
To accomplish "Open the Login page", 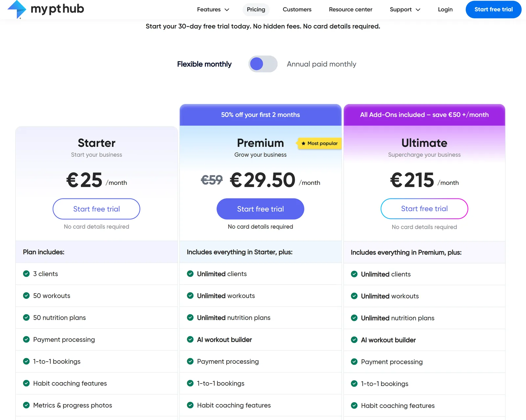I will click(445, 10).
